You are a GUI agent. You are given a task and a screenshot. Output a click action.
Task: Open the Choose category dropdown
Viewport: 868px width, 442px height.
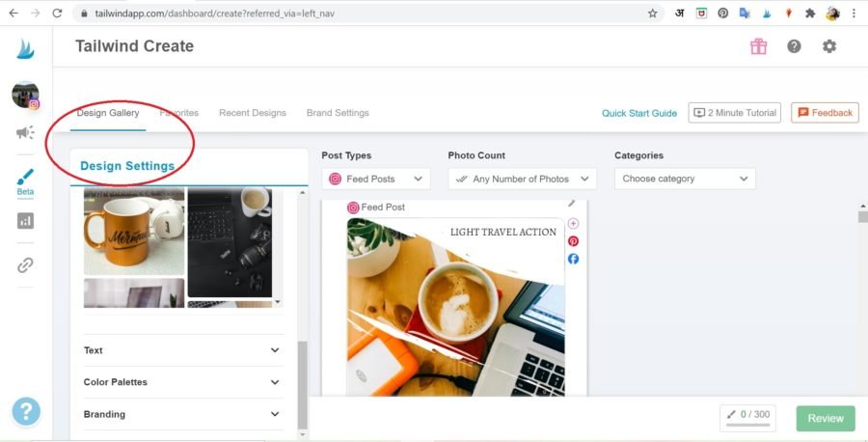(685, 179)
